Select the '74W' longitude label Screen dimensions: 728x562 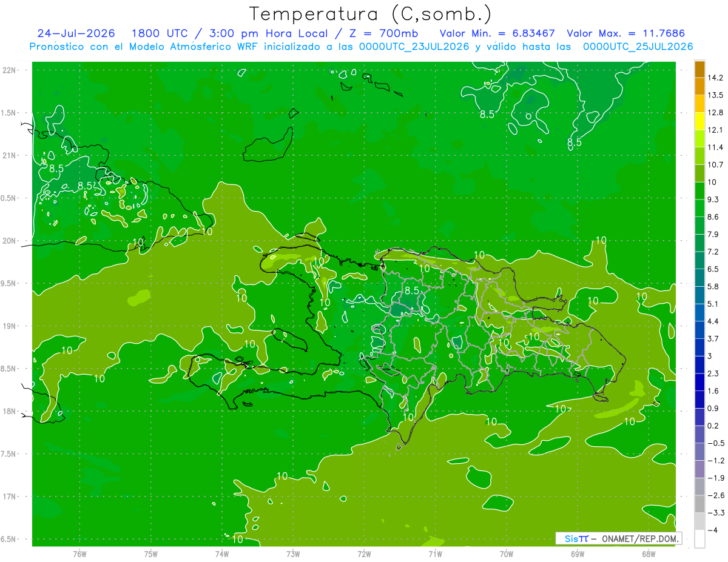(x=222, y=554)
